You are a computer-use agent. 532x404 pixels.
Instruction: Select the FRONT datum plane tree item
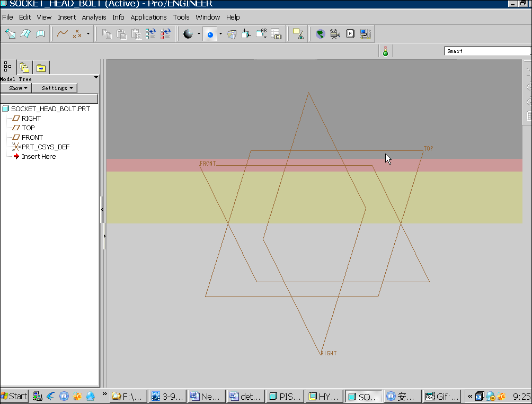32,137
